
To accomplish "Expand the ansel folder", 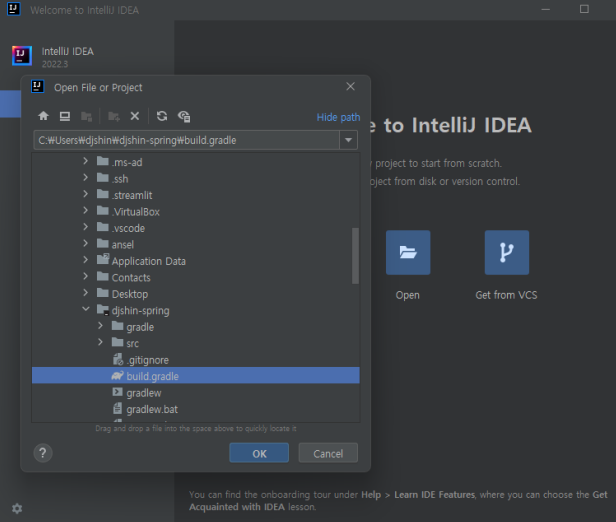I will 86,244.
